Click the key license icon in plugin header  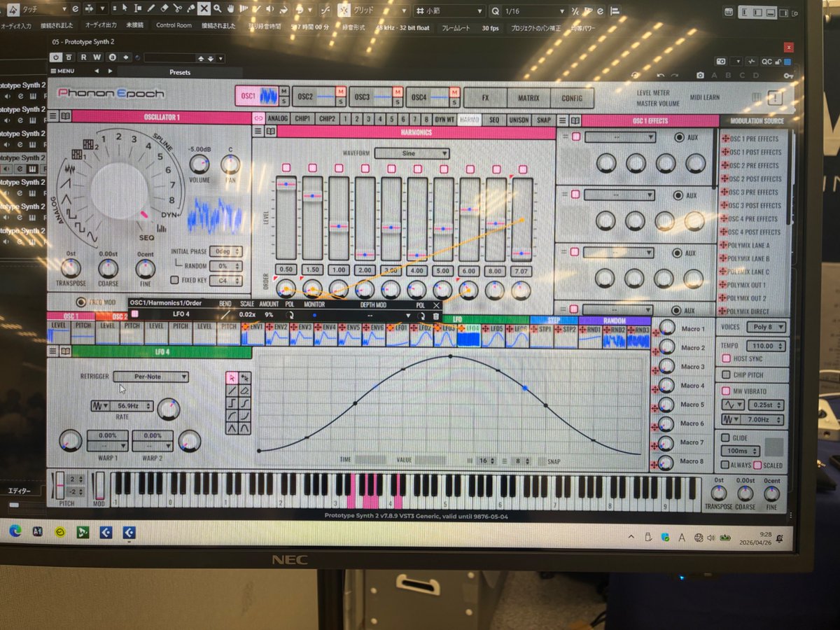789,76
